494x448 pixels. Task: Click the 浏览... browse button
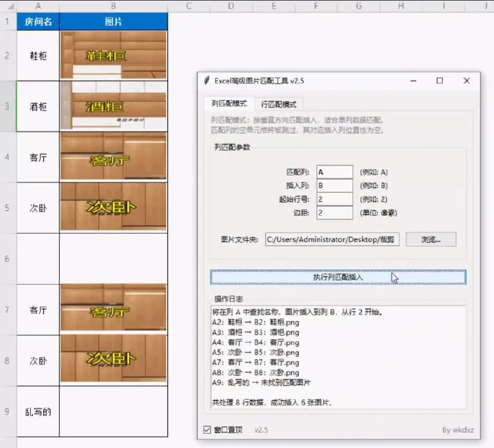pos(430,239)
